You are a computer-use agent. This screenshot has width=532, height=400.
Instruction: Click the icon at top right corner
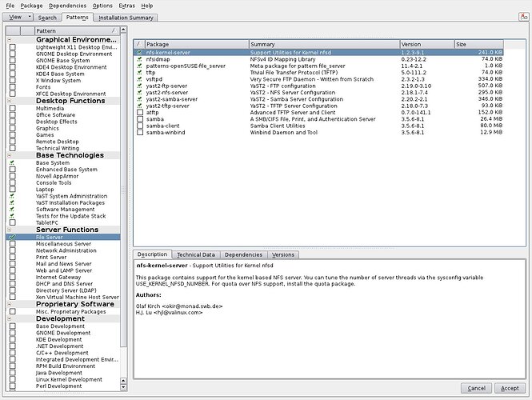click(524, 16)
